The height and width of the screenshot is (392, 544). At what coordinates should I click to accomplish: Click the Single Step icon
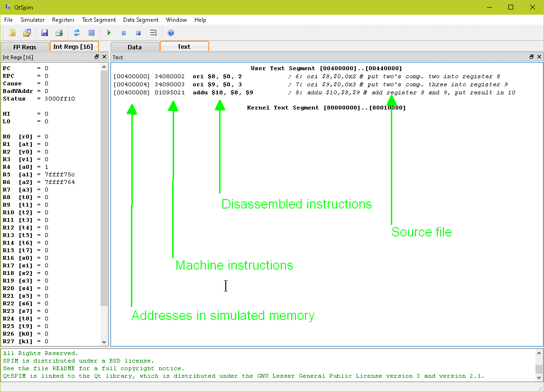coord(153,33)
